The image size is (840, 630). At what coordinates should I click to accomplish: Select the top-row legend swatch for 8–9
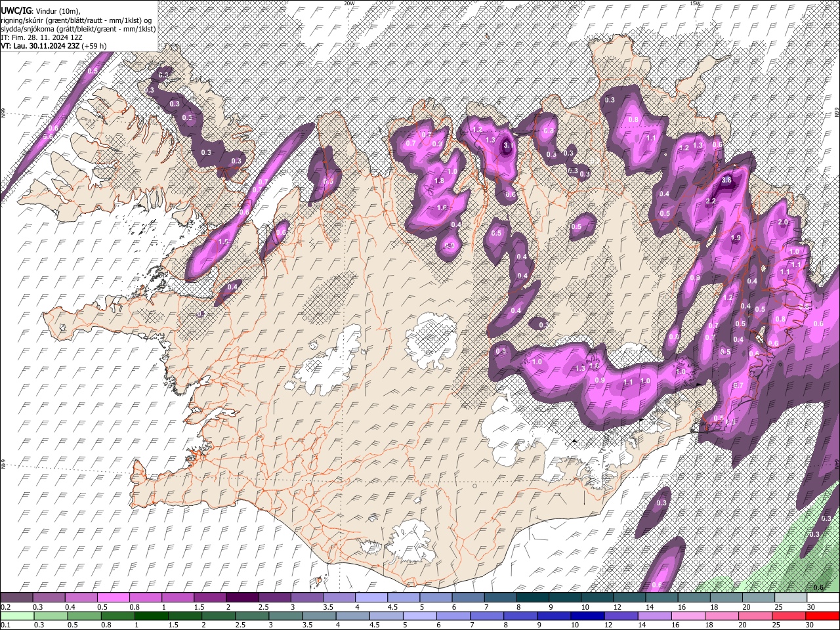pyautogui.click(x=533, y=598)
